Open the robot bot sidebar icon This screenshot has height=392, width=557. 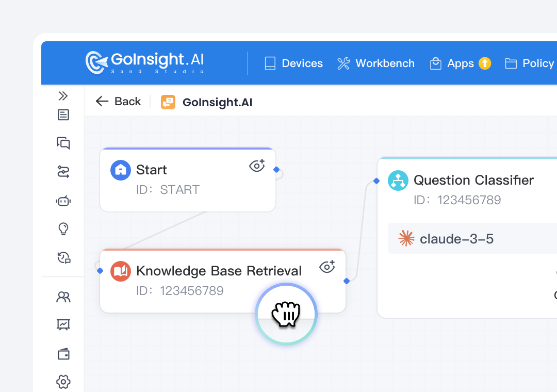pyautogui.click(x=63, y=201)
